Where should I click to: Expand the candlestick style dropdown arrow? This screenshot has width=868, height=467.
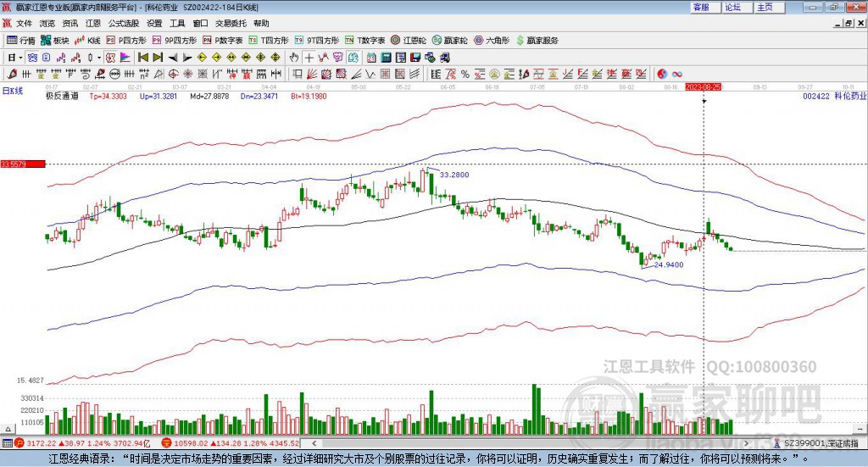[98, 58]
